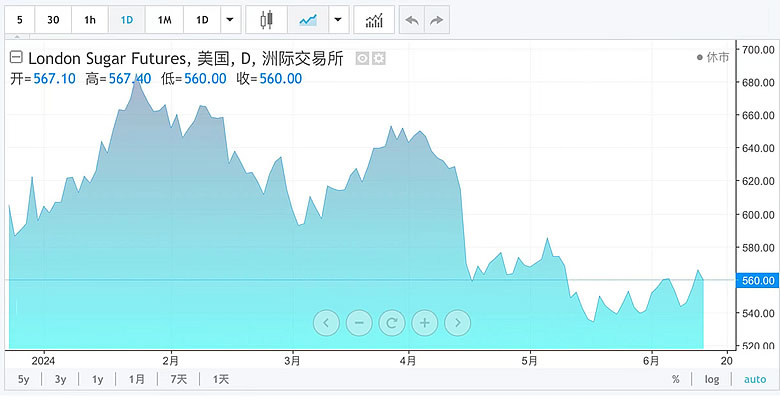Image resolution: width=780 pixels, height=398 pixels.
Task: Select the 1h interval tab
Action: coord(90,20)
